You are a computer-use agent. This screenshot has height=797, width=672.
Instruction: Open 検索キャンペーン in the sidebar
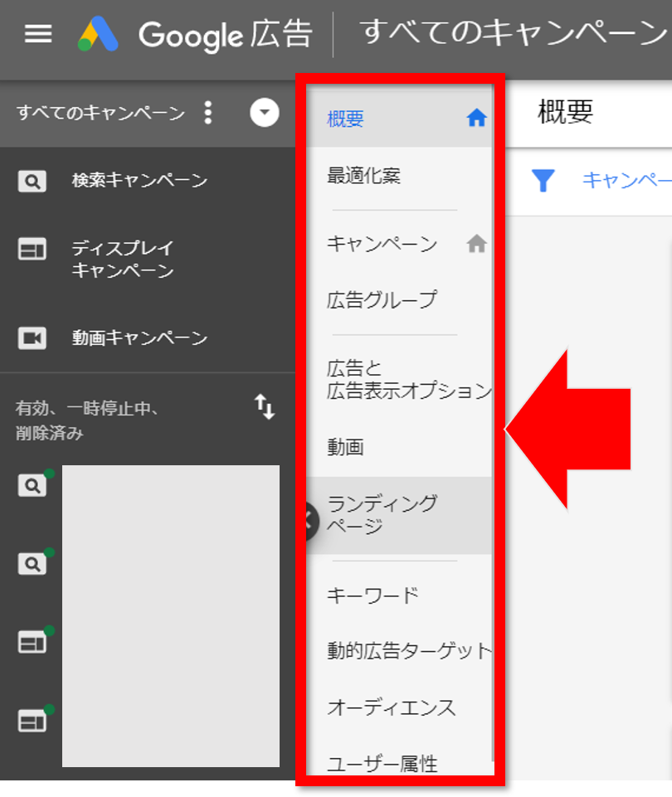(x=139, y=181)
